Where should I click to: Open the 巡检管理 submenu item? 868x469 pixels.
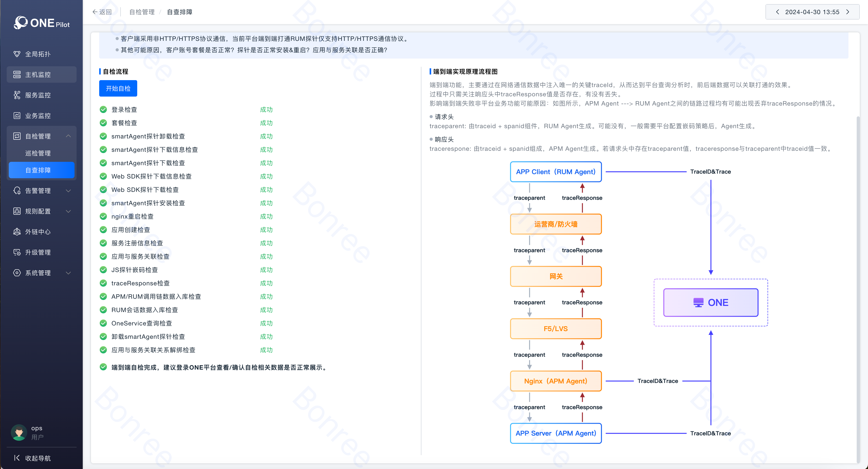pyautogui.click(x=38, y=153)
